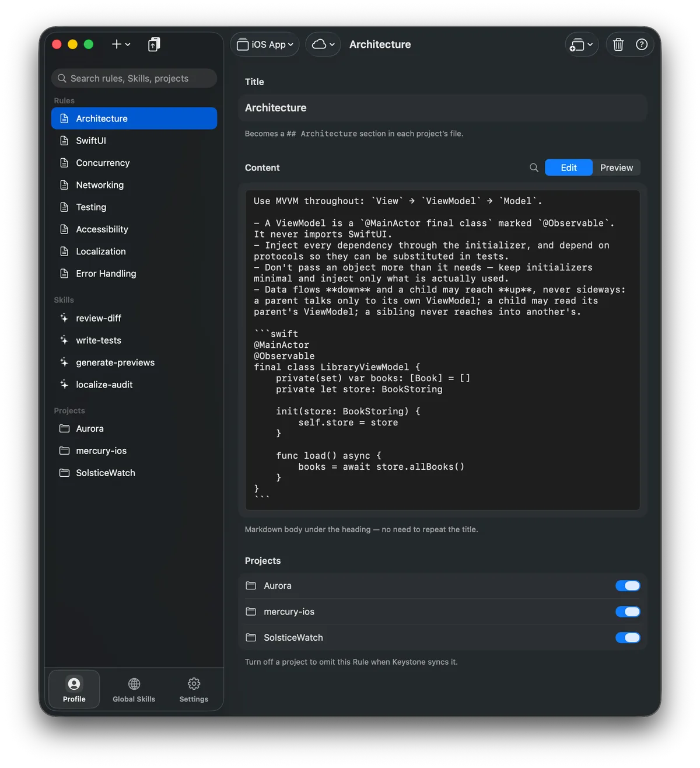Open the review-diff skill
The height and width of the screenshot is (768, 700).
tap(134, 318)
